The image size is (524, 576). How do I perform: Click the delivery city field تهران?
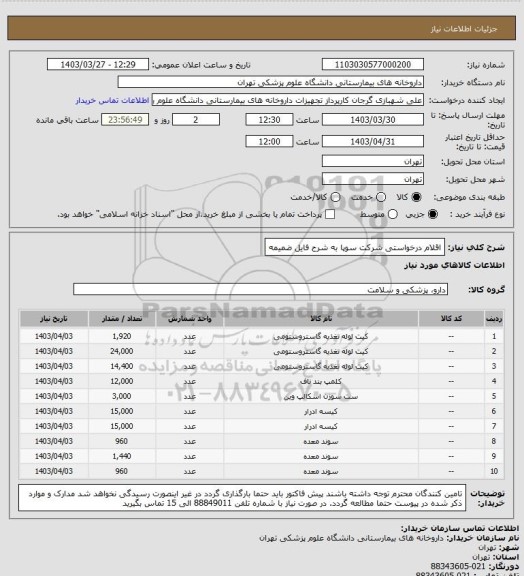pos(373,179)
